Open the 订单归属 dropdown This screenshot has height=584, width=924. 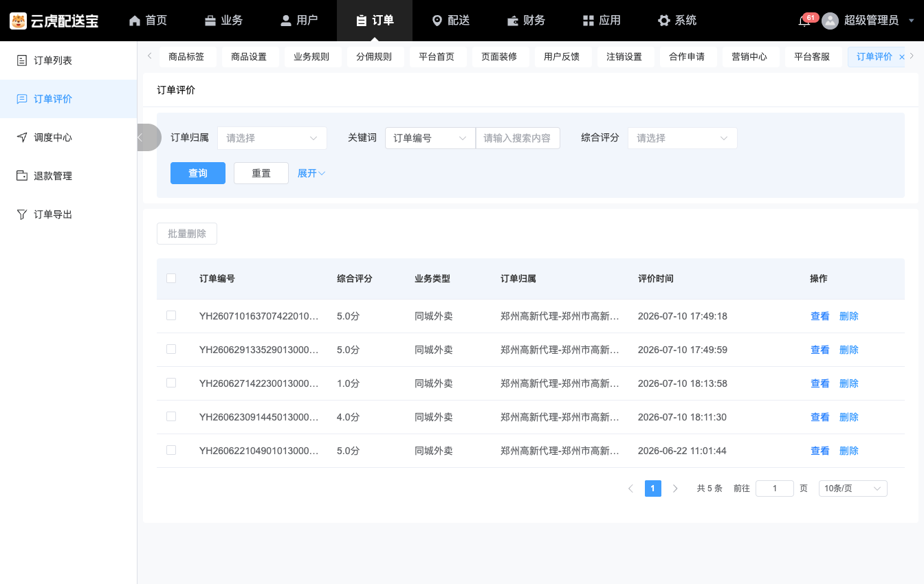(x=272, y=138)
